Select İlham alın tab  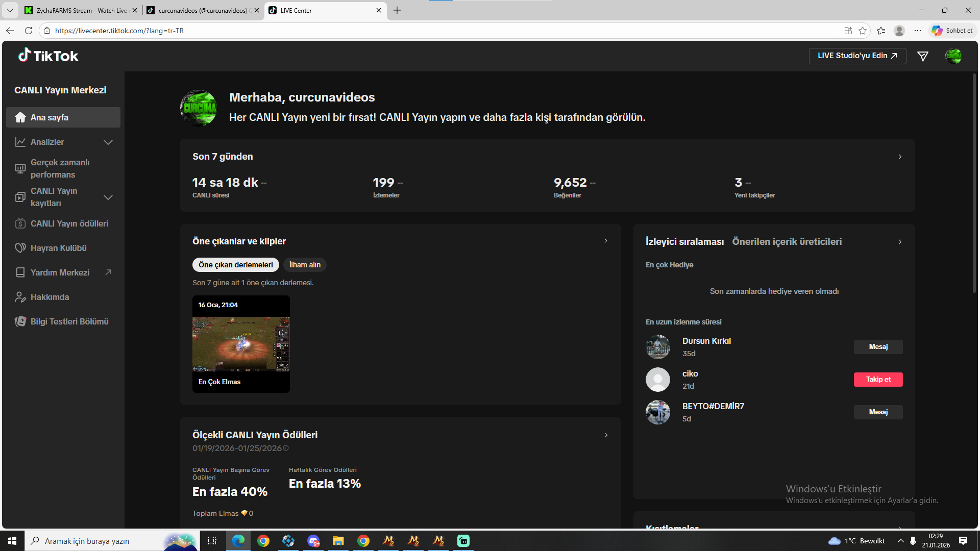[x=305, y=265]
